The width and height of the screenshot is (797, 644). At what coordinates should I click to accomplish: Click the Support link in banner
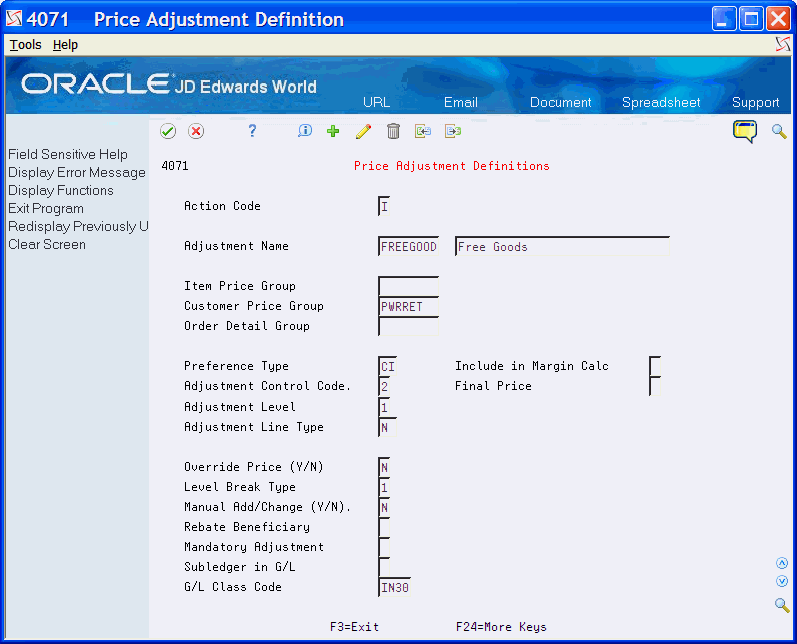[x=755, y=102]
